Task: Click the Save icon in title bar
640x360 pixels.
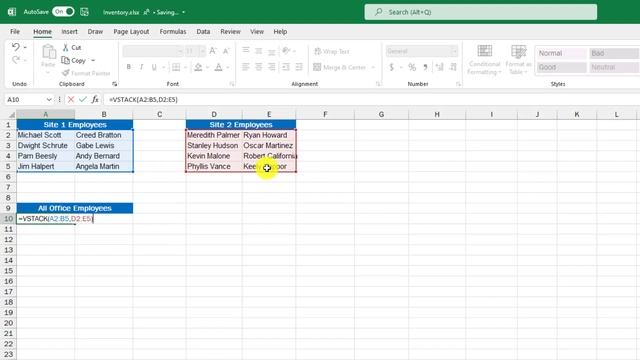Action: [x=84, y=12]
